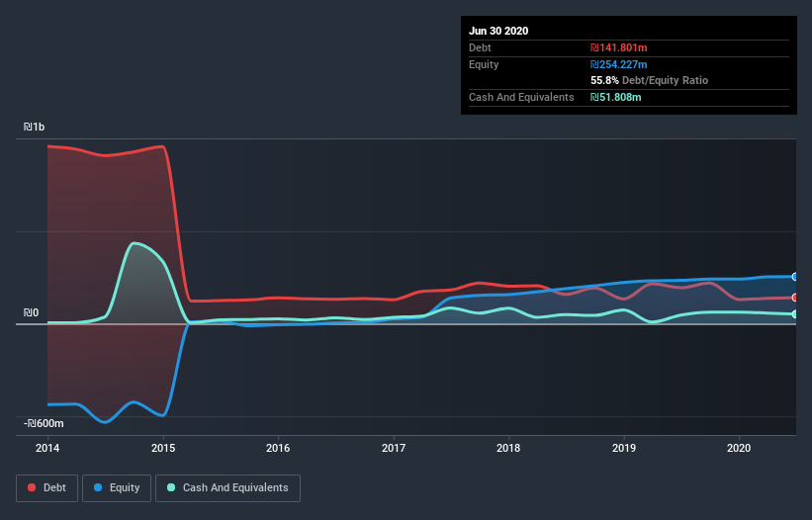
Task: Toggle the Equity legend button
Action: tap(117, 488)
